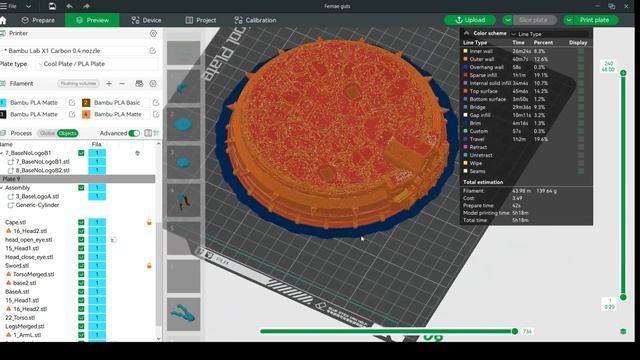
Task: Click the Save project icon
Action: [52, 6]
